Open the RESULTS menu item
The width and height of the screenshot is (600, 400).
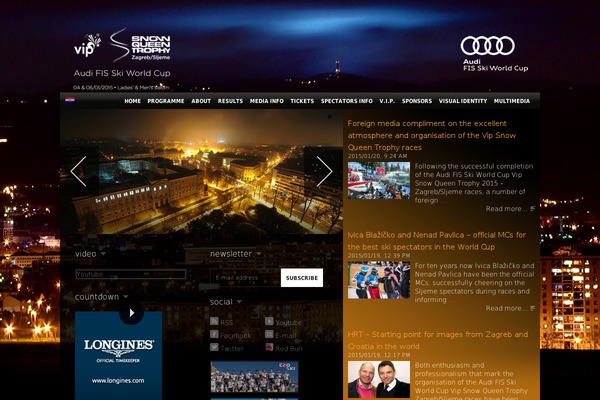pyautogui.click(x=230, y=101)
